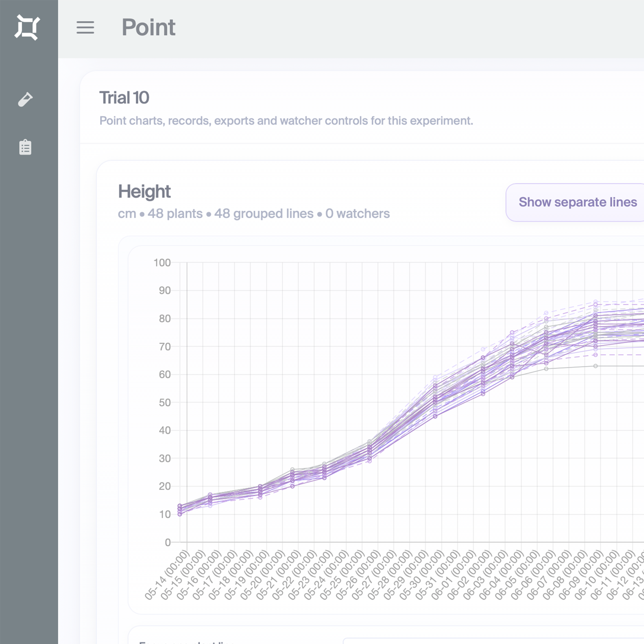This screenshot has height=644, width=644.
Task: Click the '48 grouped lines' subtitle text
Action: (x=264, y=214)
